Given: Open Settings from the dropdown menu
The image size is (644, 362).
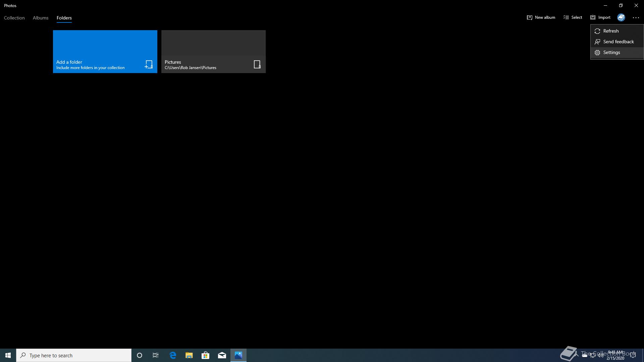Looking at the screenshot, I should [611, 52].
